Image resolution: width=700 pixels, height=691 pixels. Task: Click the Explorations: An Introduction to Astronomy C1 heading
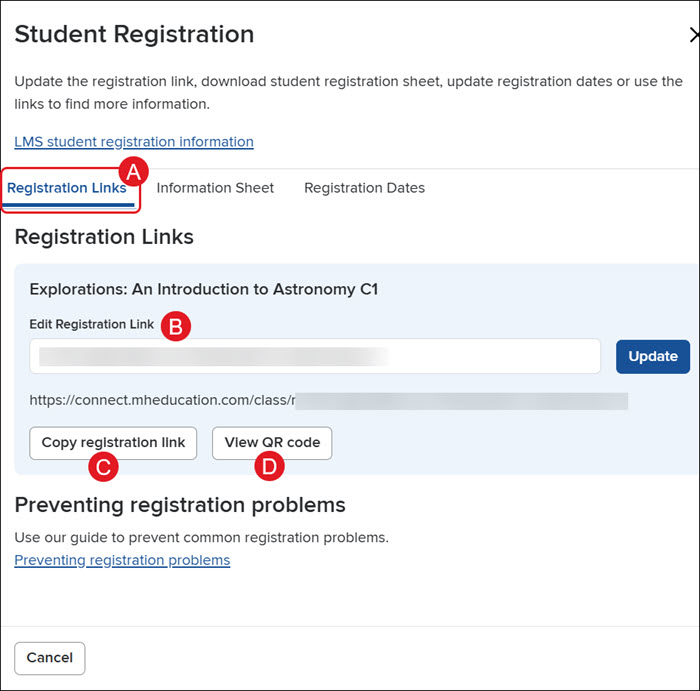pyautogui.click(x=204, y=289)
